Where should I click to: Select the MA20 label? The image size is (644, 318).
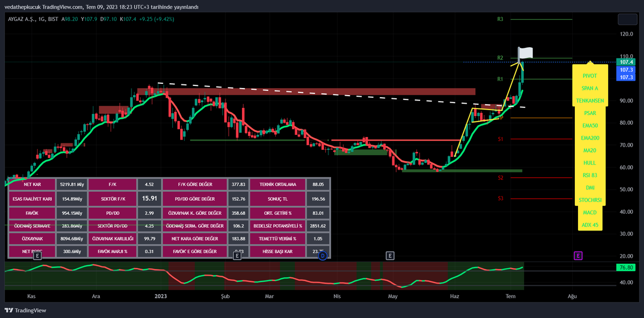[x=590, y=150]
